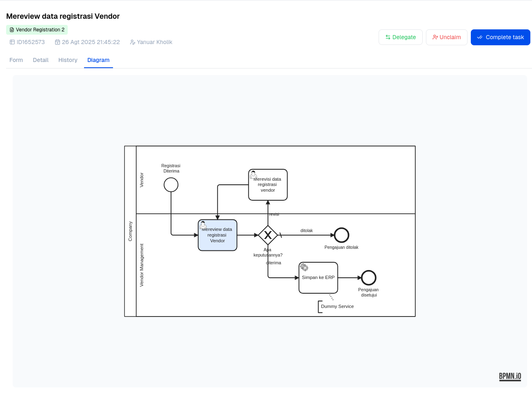Select the Pengajuan ditolak end event circle
Screen dimensions: 532x394
point(341,235)
